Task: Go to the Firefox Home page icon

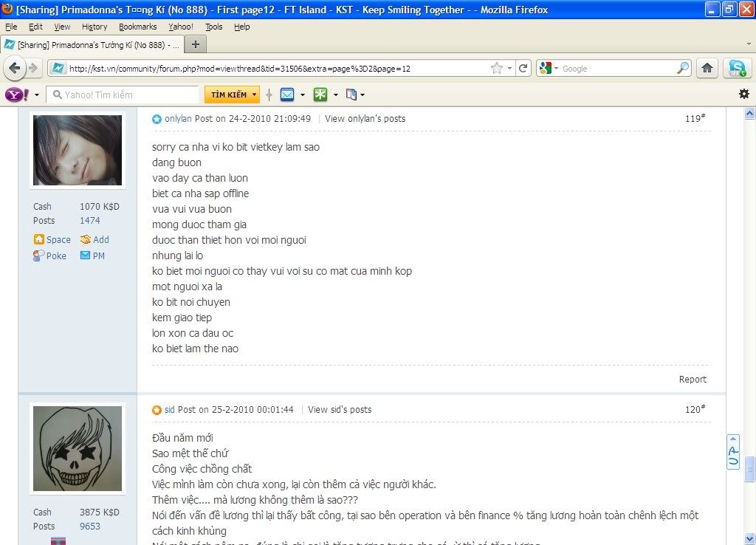Action: tap(707, 69)
